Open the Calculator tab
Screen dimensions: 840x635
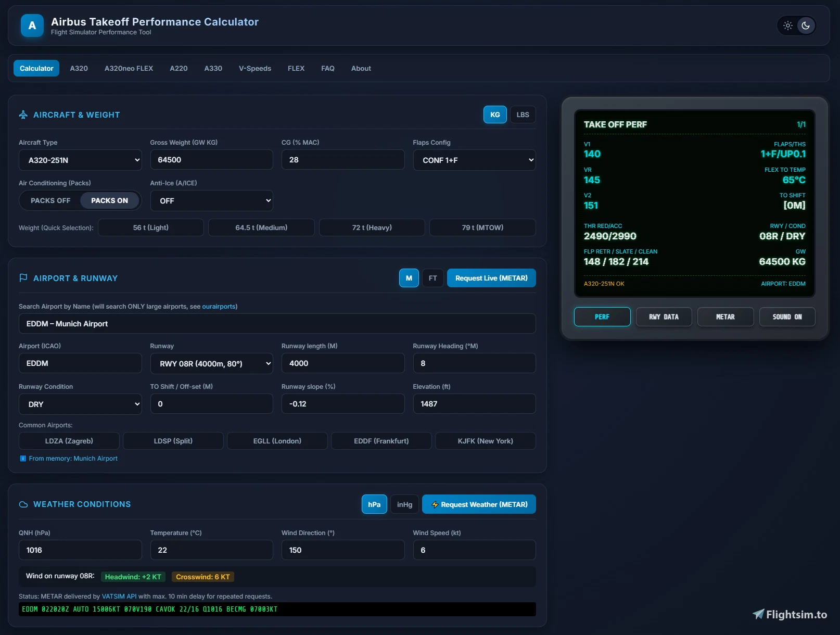[36, 68]
